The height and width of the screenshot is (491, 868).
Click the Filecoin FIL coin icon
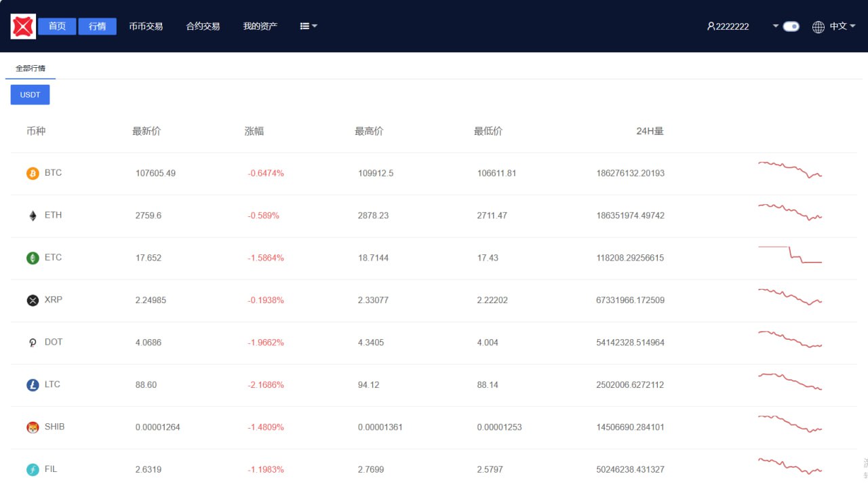(33, 469)
